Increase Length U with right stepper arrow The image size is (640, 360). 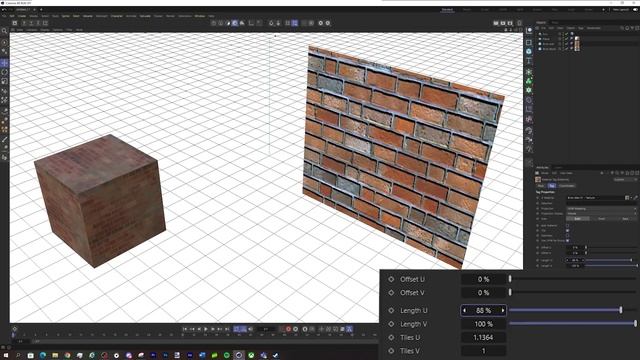click(x=502, y=311)
